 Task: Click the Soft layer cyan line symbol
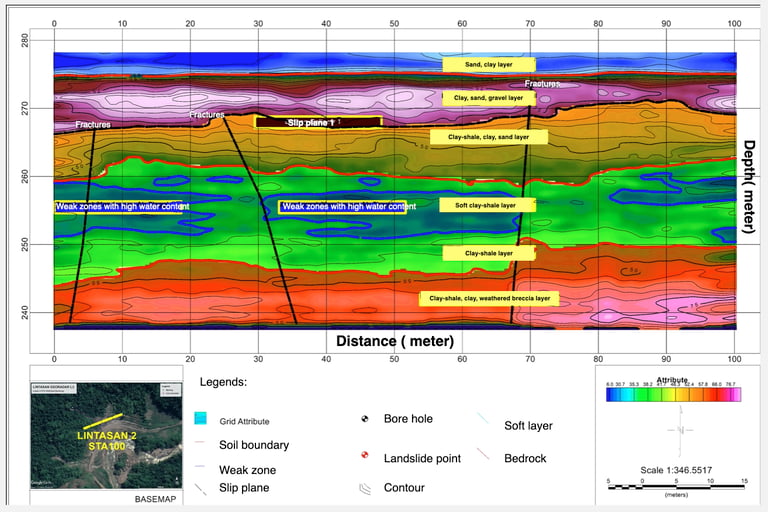tap(482, 418)
